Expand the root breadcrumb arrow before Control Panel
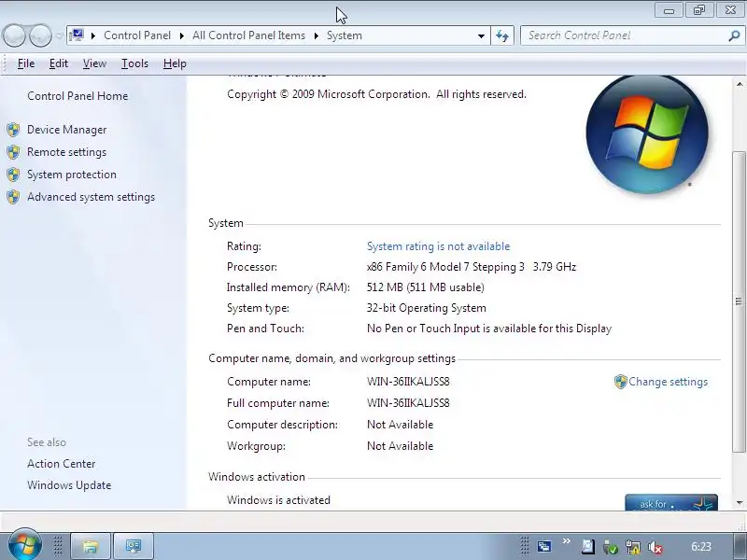The width and height of the screenshot is (747, 560). pos(92,35)
